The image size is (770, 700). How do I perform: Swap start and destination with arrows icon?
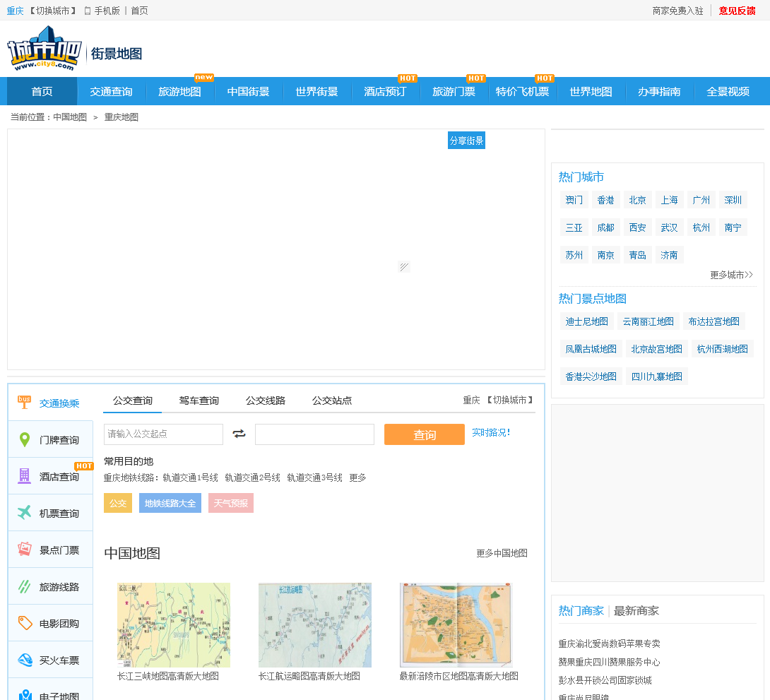point(239,434)
